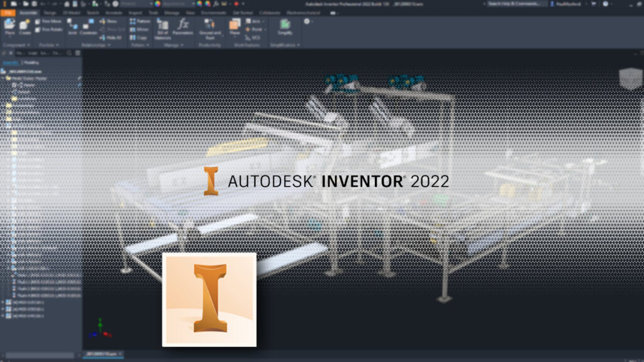Open the browser panel hamburger menu
The width and height of the screenshot is (644, 362).
pyautogui.click(x=77, y=53)
